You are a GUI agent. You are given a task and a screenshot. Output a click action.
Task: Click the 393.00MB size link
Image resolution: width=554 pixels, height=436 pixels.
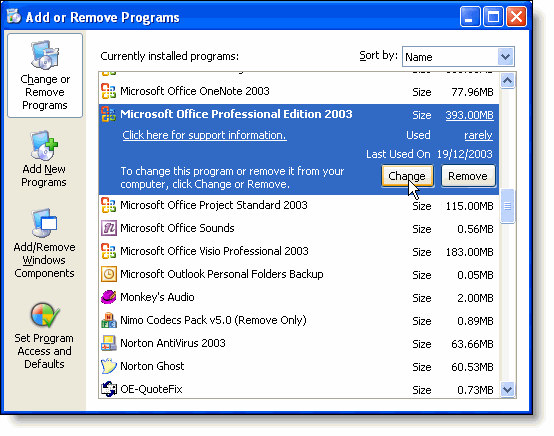click(x=469, y=115)
